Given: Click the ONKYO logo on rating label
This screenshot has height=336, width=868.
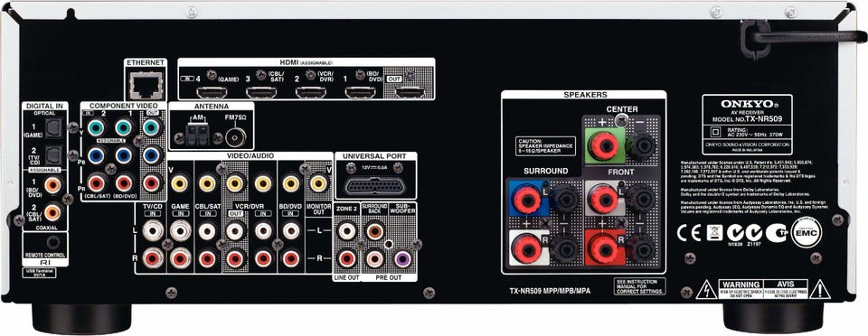Looking at the screenshot, I should 747,104.
